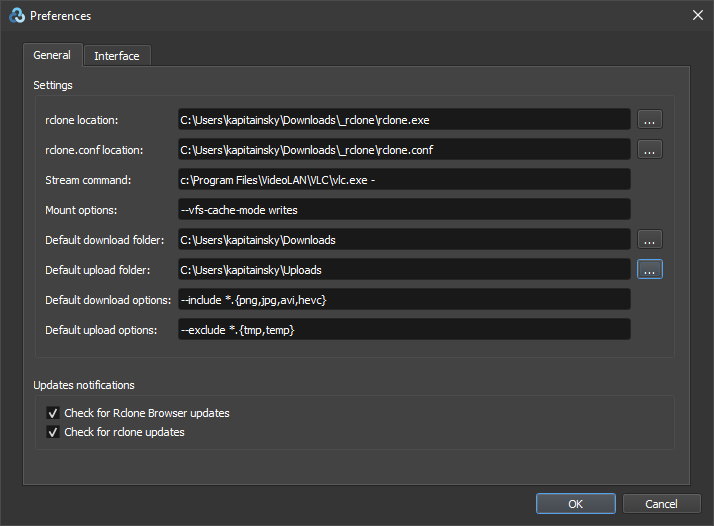
Task: Edit the Mount options field
Action: [404, 210]
